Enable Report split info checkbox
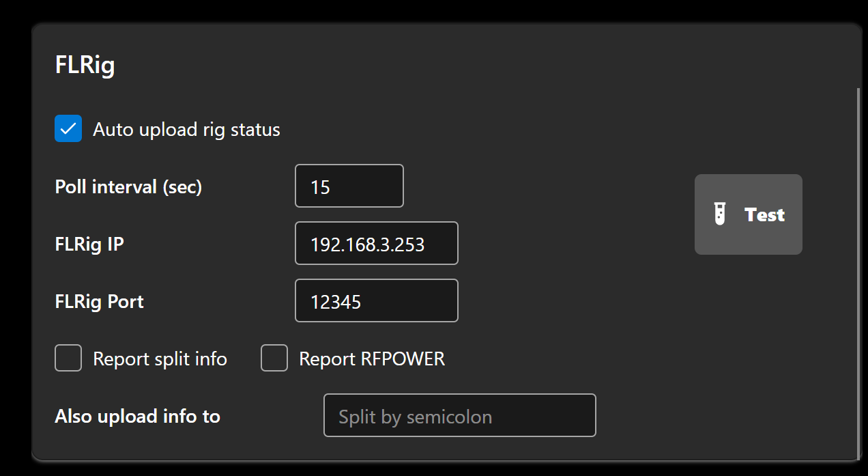The image size is (868, 476). [x=68, y=358]
